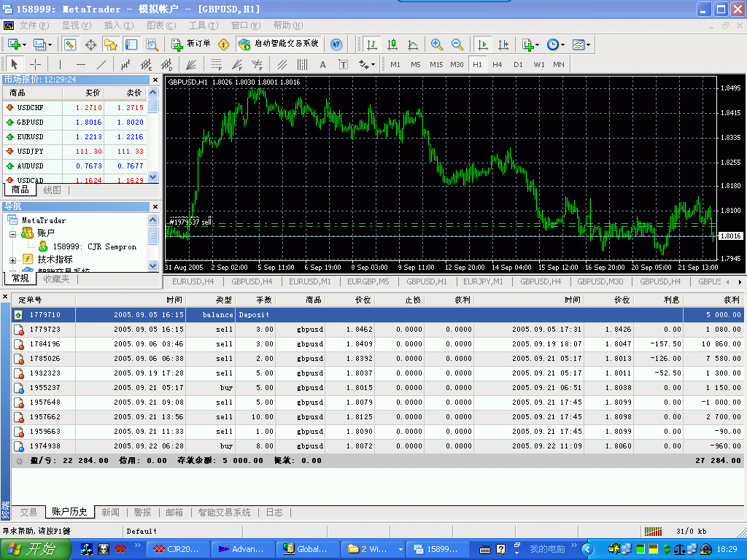747x560 pixels.
Task: Select the text label 'A' tool
Action: (322, 64)
